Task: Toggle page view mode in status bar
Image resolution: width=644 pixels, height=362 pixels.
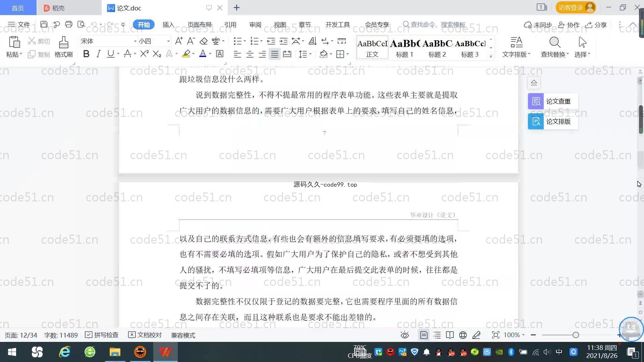Action: (424, 335)
